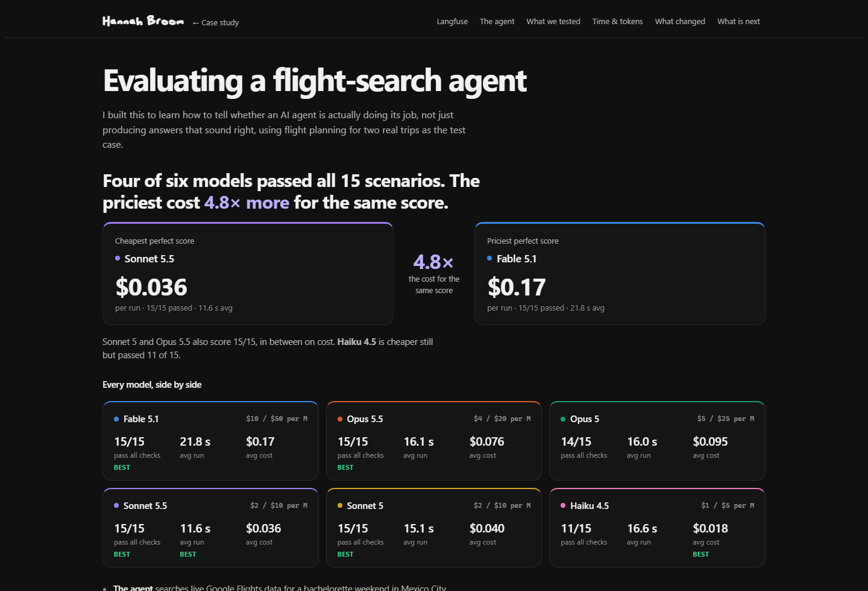Open the What we tested section
This screenshot has height=591, width=868.
tap(553, 22)
